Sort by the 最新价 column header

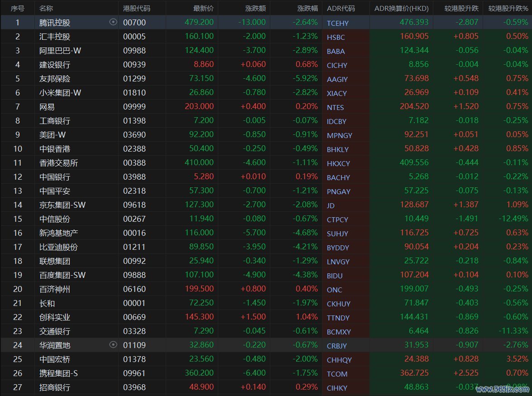click(203, 8)
